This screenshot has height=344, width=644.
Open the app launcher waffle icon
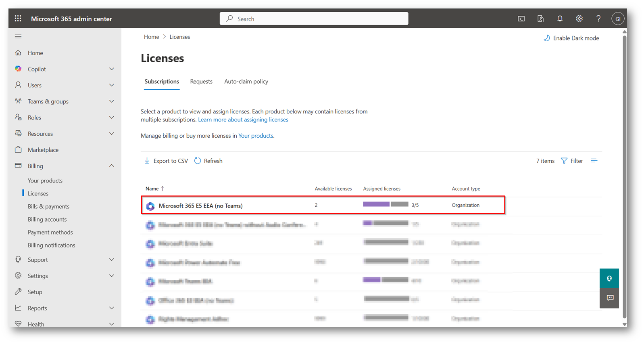pyautogui.click(x=18, y=19)
